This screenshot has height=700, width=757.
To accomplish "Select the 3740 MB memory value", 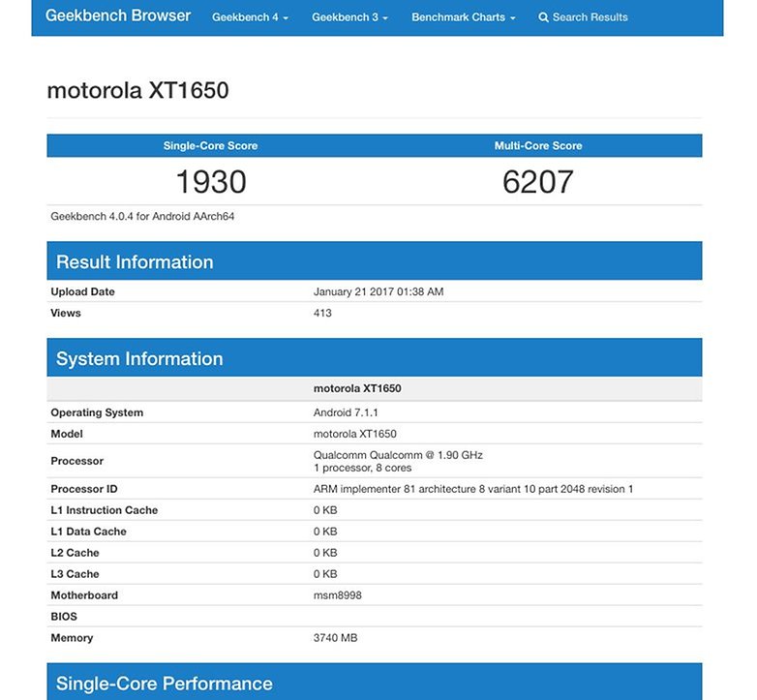I will click(x=336, y=638).
